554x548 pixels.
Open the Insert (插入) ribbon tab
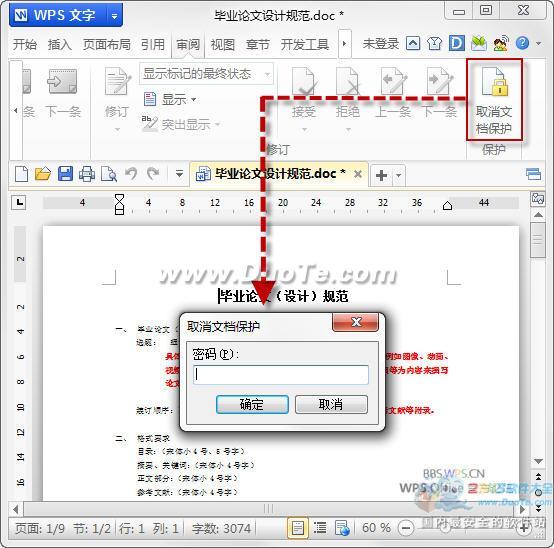coord(60,45)
